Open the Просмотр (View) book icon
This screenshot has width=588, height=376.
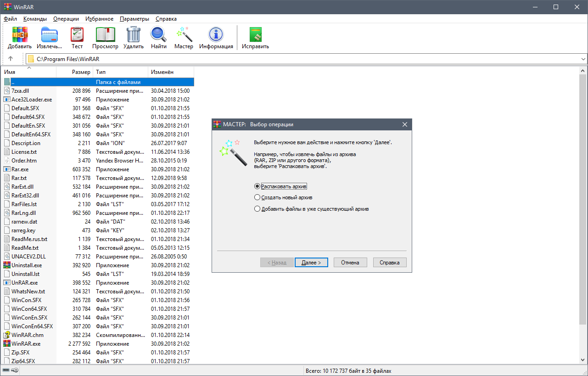point(105,35)
